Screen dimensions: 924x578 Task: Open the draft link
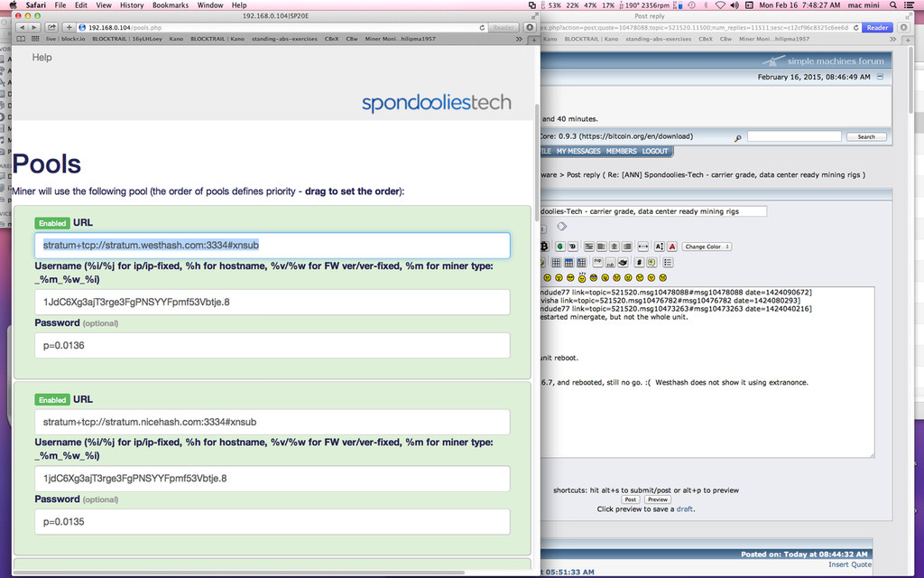point(684,509)
